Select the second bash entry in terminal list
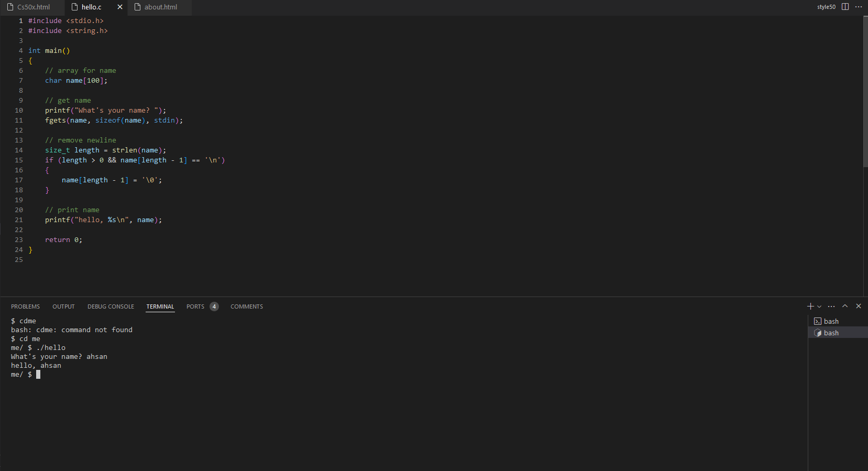Image resolution: width=868 pixels, height=471 pixels. (x=830, y=332)
